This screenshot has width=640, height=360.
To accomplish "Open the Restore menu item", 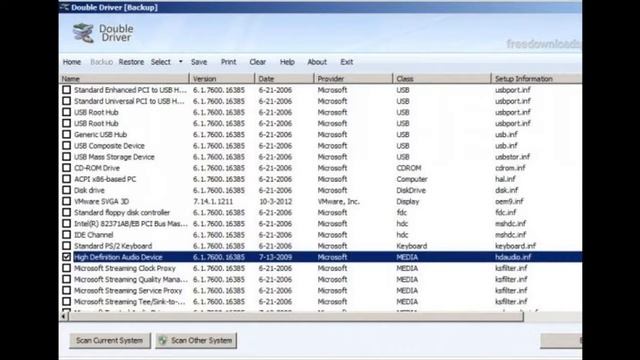I will point(131,62).
